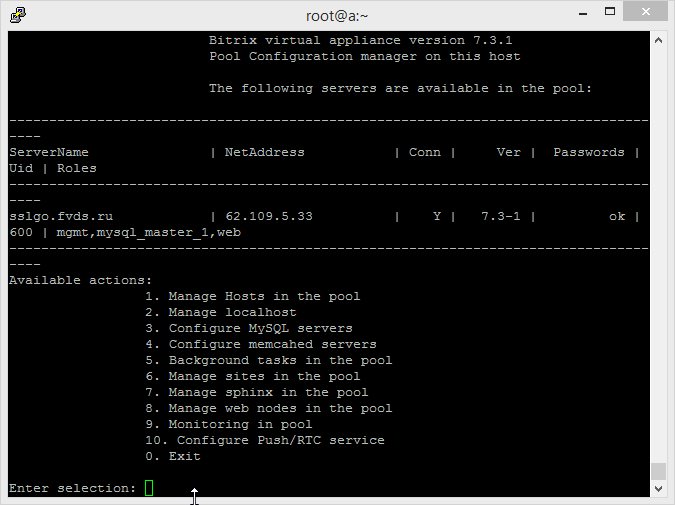Click the scrollbar down arrow

[x=658, y=489]
